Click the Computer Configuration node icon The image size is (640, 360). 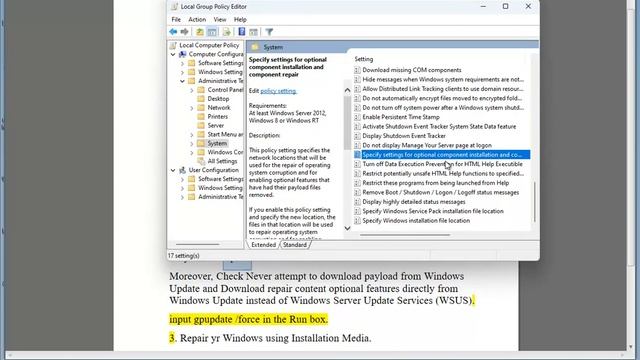coord(182,54)
